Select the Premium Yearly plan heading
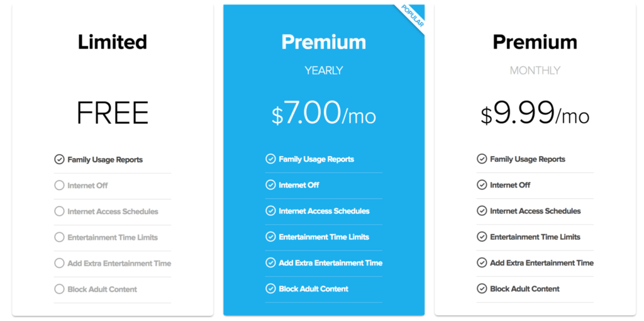This screenshot has height=321, width=644. pyautogui.click(x=323, y=42)
